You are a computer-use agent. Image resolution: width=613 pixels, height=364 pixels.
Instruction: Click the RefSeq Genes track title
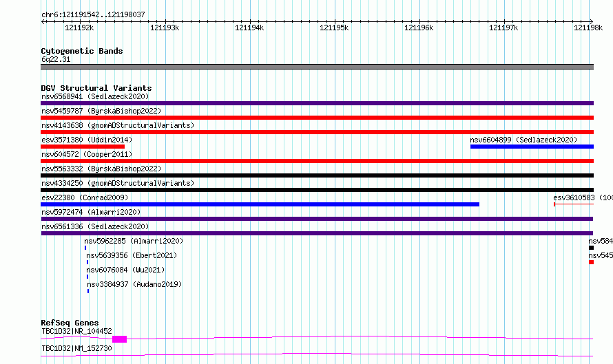click(x=70, y=323)
